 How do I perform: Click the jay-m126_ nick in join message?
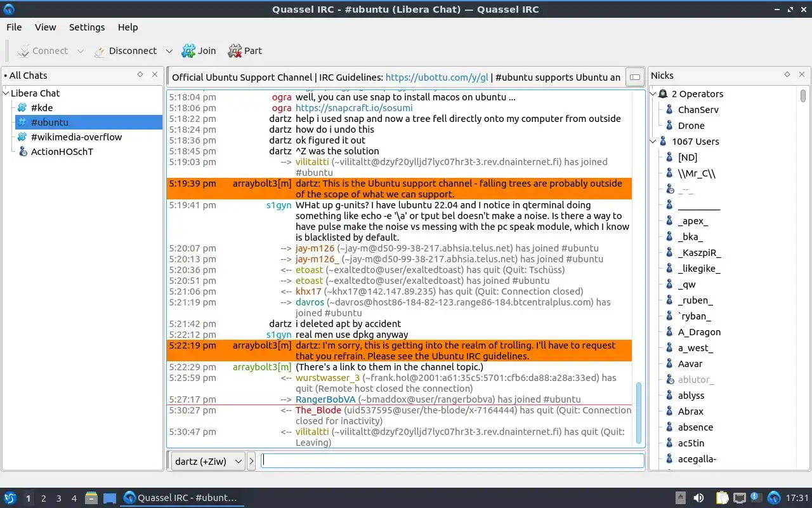coord(317,259)
